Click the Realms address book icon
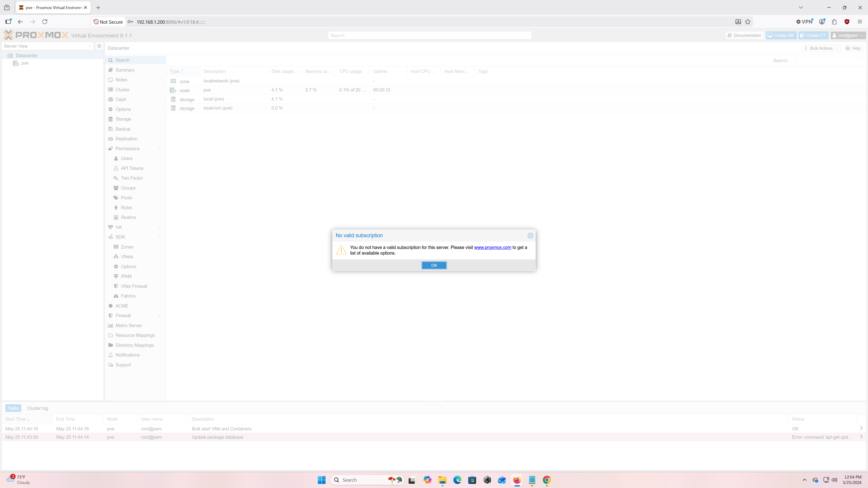This screenshot has width=868, height=488. tap(116, 218)
